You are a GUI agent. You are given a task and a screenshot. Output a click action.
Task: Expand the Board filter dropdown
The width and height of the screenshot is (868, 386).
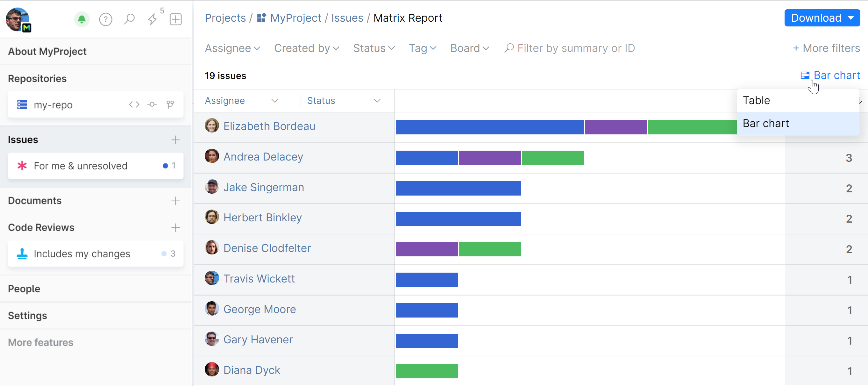coord(470,48)
